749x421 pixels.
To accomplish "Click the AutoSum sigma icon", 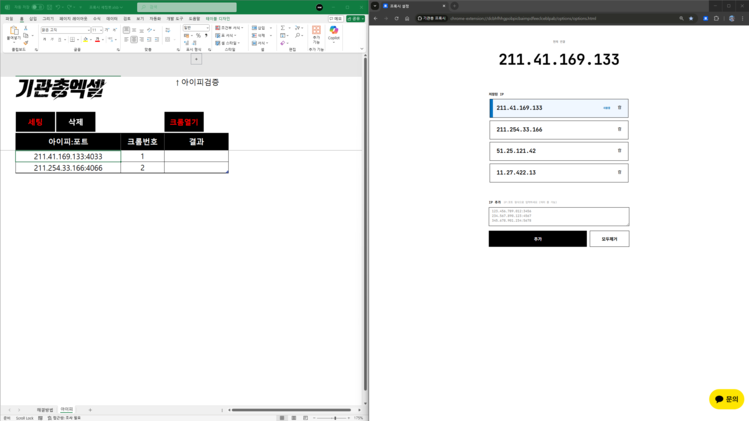I will click(283, 28).
